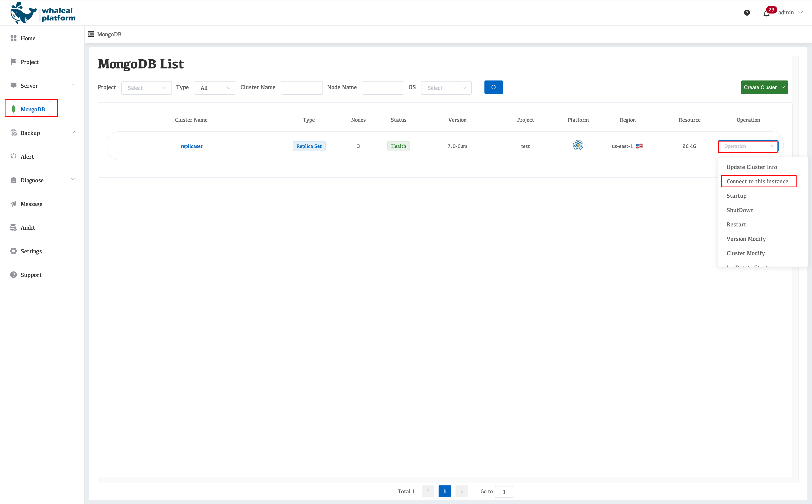Open the Project filter dropdown
The width and height of the screenshot is (812, 504).
coord(146,88)
